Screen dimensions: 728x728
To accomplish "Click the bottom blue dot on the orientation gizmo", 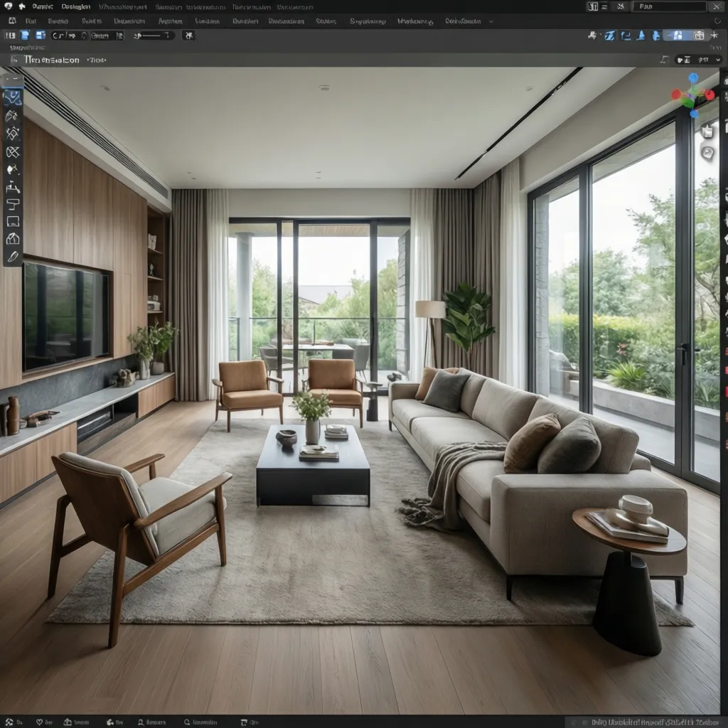I will coord(694,113).
